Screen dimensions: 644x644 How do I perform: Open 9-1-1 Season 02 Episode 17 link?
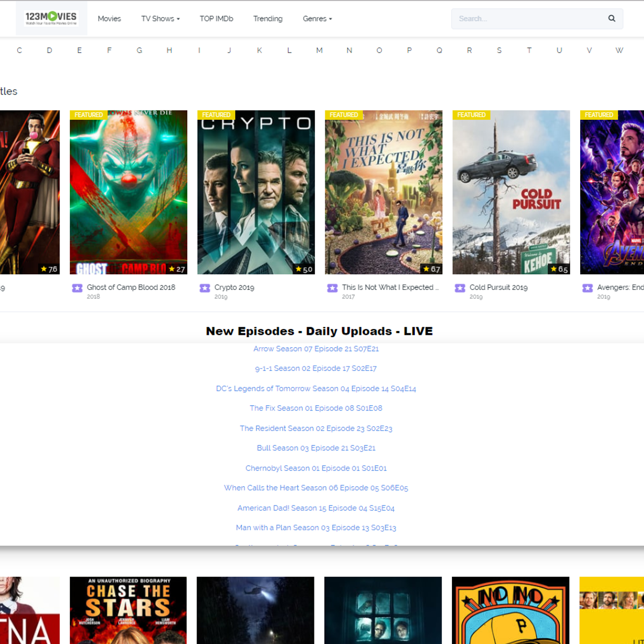click(316, 369)
